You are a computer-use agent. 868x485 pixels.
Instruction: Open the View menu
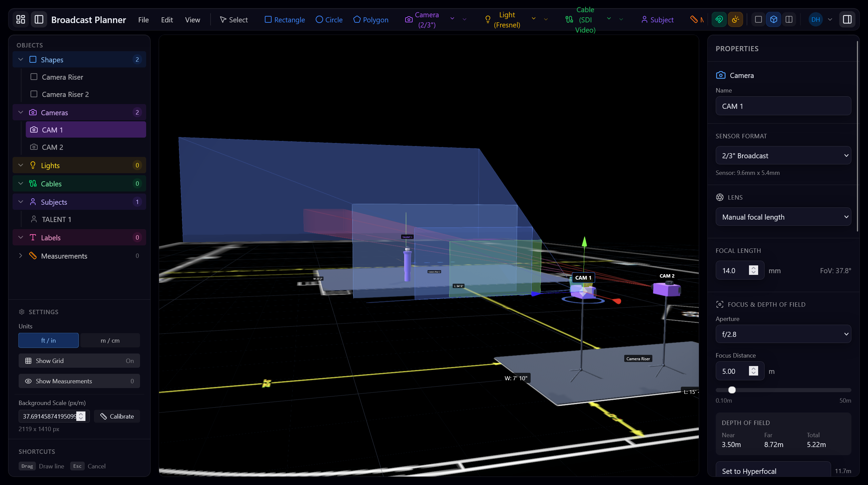(x=192, y=19)
